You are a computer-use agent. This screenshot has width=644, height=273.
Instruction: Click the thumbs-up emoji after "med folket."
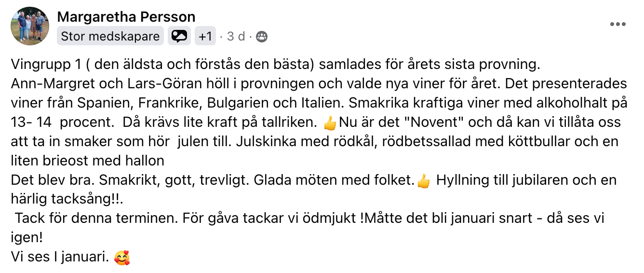click(423, 181)
